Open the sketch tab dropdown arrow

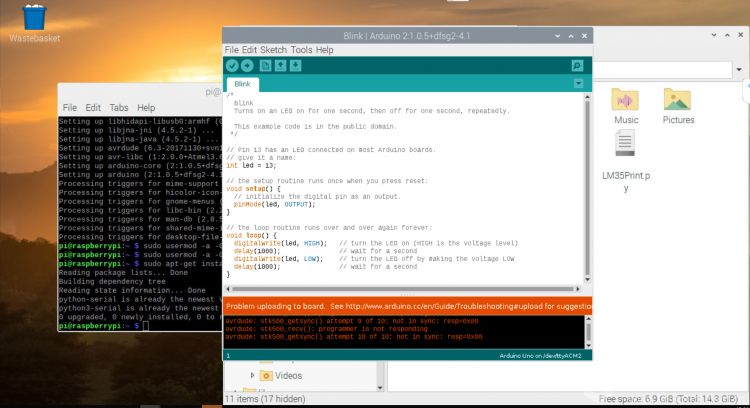click(x=578, y=84)
